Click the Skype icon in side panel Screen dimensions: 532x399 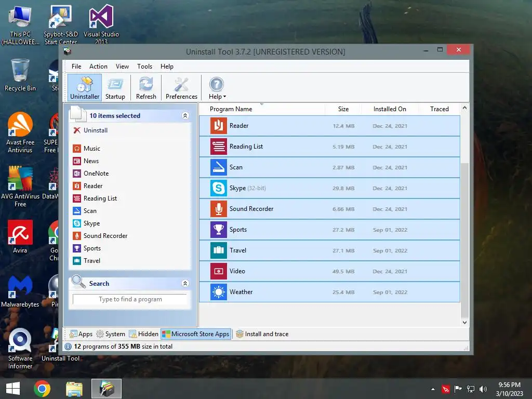[x=77, y=223]
